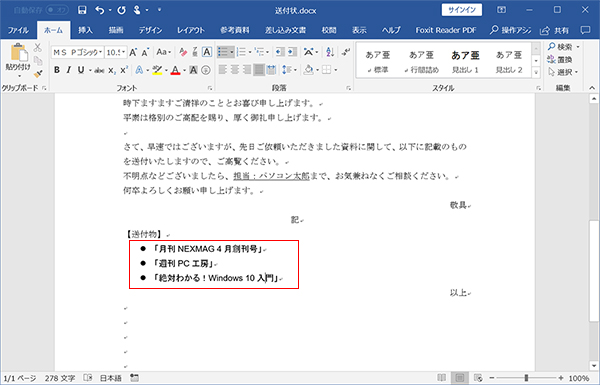Decrease font size with small A
Image resolution: width=600 pixels, height=385 pixels.
coord(145,52)
